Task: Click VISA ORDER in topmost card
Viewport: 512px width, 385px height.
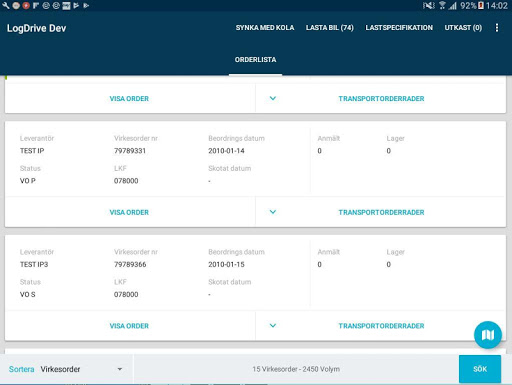Action: click(129, 99)
